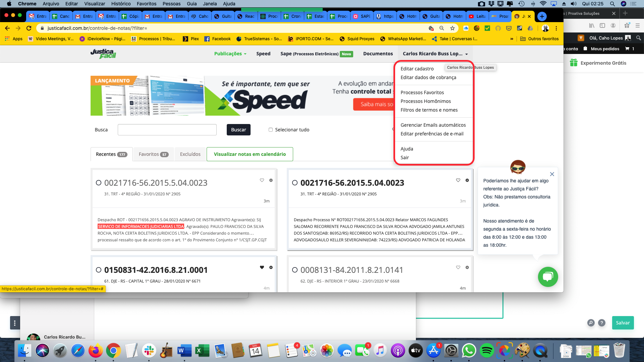Open the Speed navigation link
This screenshot has width=644, height=362.
point(263,54)
